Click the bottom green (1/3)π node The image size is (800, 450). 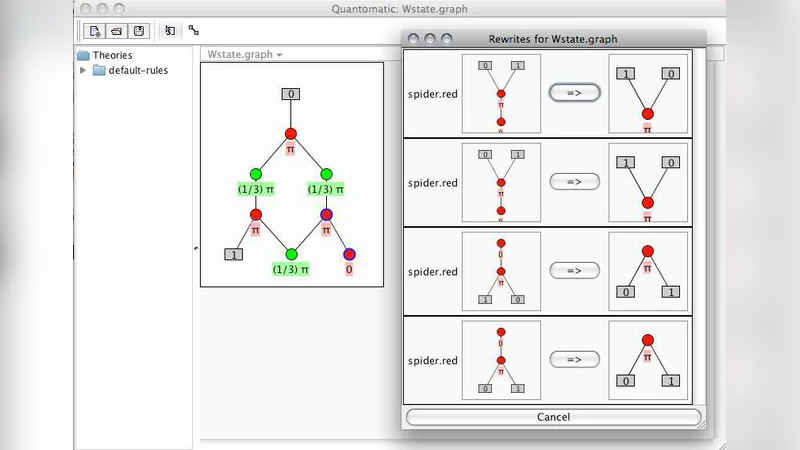point(291,254)
